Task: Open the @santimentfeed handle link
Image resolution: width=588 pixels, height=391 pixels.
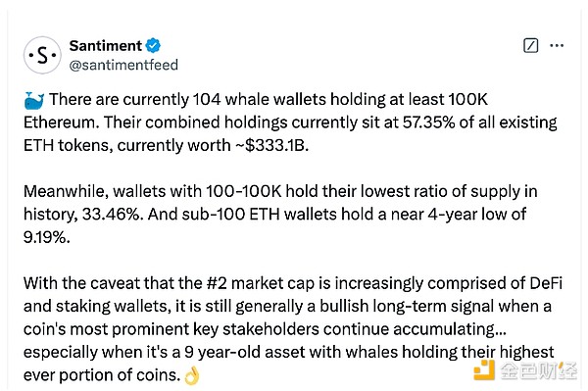Action: click(x=123, y=65)
